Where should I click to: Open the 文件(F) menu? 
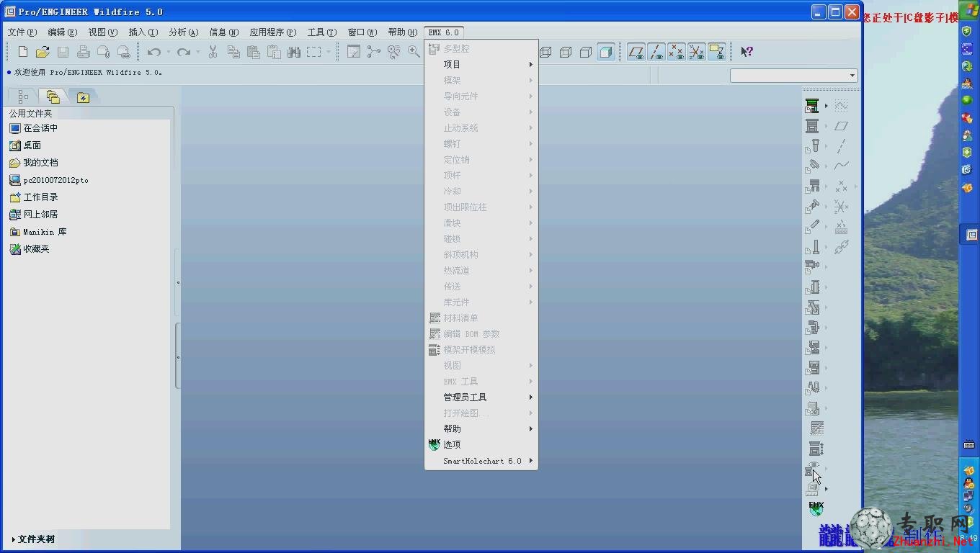[x=22, y=32]
